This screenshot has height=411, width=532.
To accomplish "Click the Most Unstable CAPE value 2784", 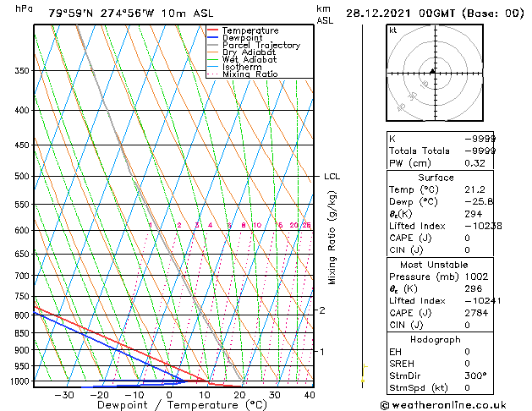I will point(476,313).
